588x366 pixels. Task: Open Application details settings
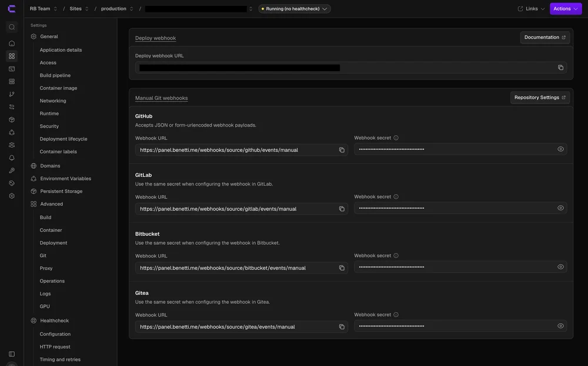(61, 50)
